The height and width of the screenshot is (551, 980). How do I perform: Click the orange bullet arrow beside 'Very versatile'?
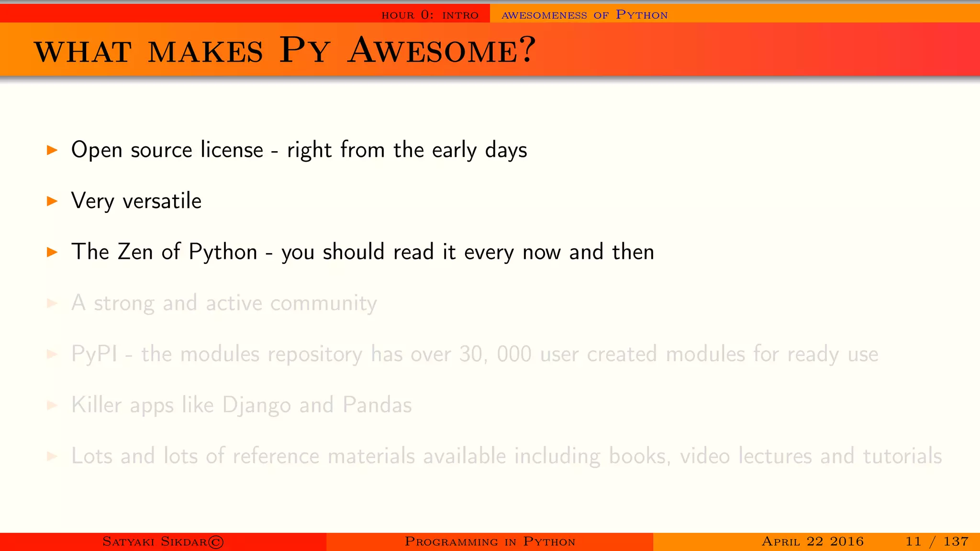coord(52,201)
